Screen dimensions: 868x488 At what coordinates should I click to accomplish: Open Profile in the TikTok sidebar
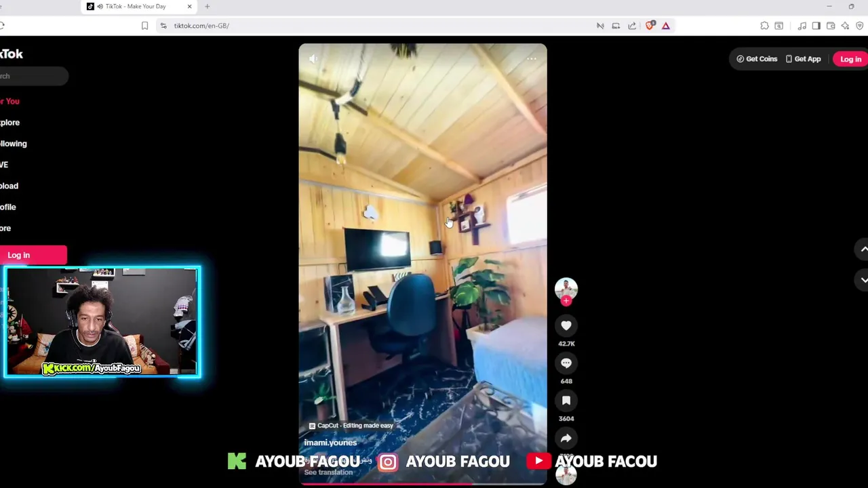point(7,207)
